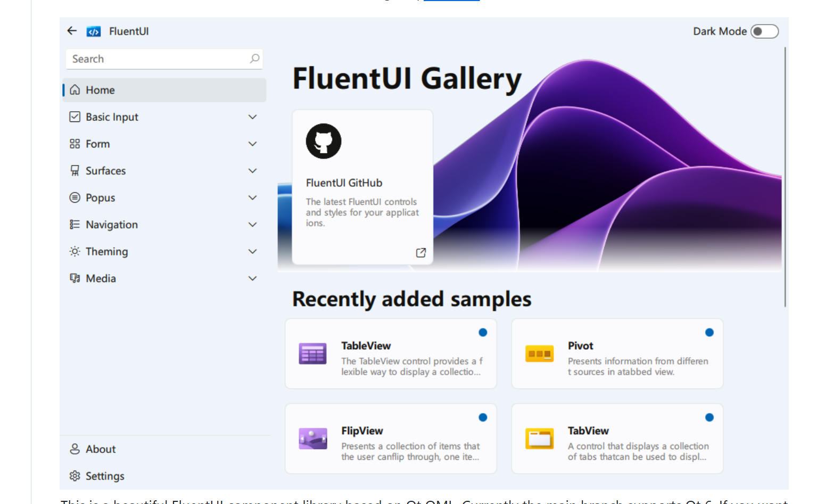Click the yellow TabView icon
The width and height of the screenshot is (817, 504).
pyautogui.click(x=540, y=439)
